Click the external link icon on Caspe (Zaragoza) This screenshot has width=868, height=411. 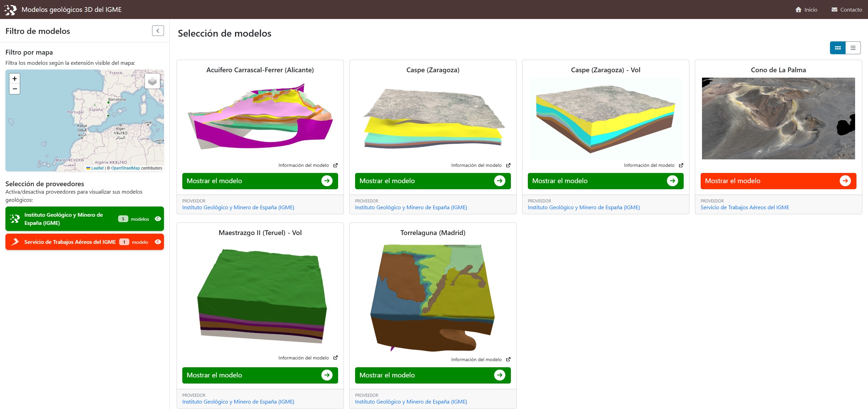tap(508, 165)
